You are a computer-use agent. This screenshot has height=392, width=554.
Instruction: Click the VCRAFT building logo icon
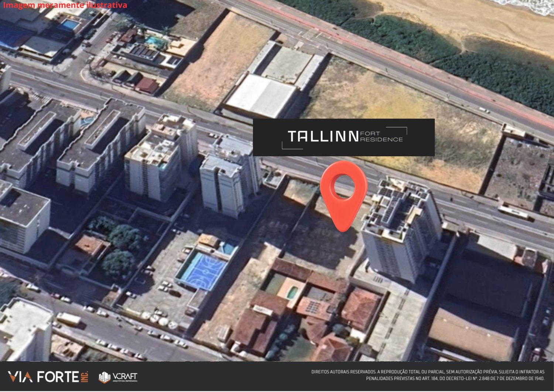[x=105, y=377]
